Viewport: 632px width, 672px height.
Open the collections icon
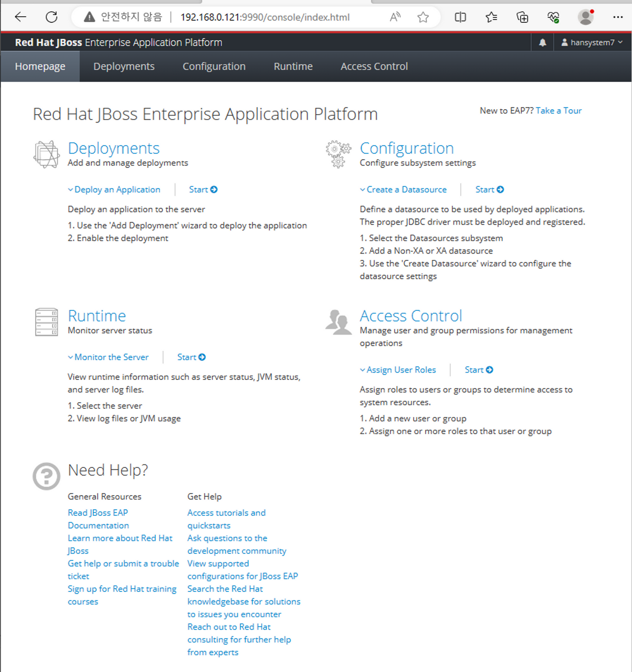point(522,17)
